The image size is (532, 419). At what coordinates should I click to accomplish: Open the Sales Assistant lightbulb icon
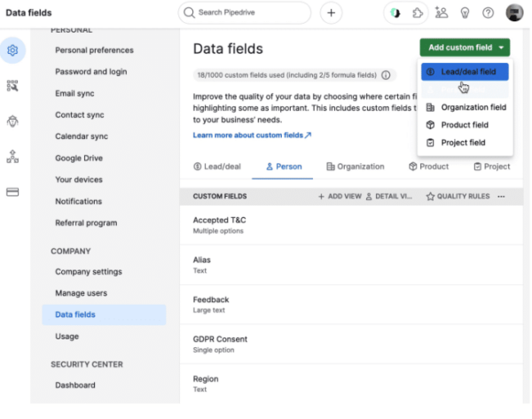[465, 13]
